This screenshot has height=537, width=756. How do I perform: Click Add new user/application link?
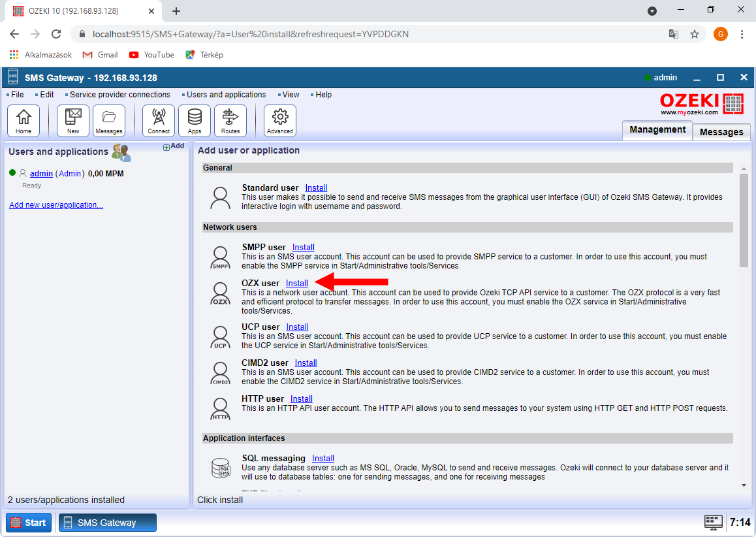[56, 205]
